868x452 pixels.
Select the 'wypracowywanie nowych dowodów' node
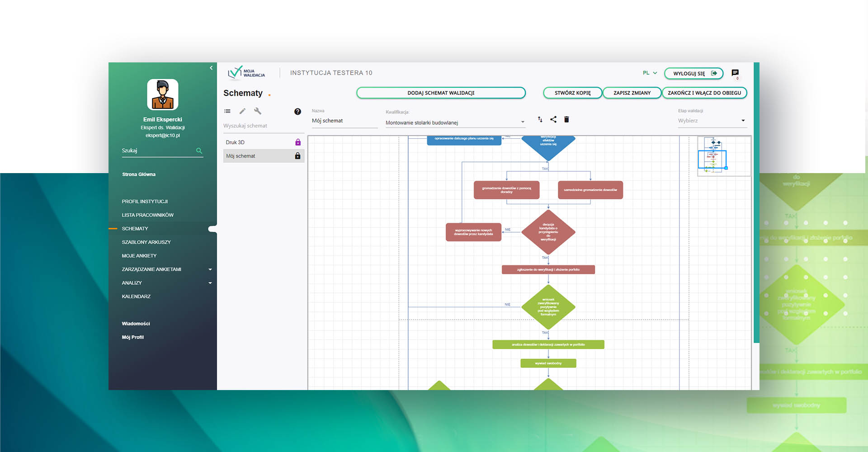[473, 232]
